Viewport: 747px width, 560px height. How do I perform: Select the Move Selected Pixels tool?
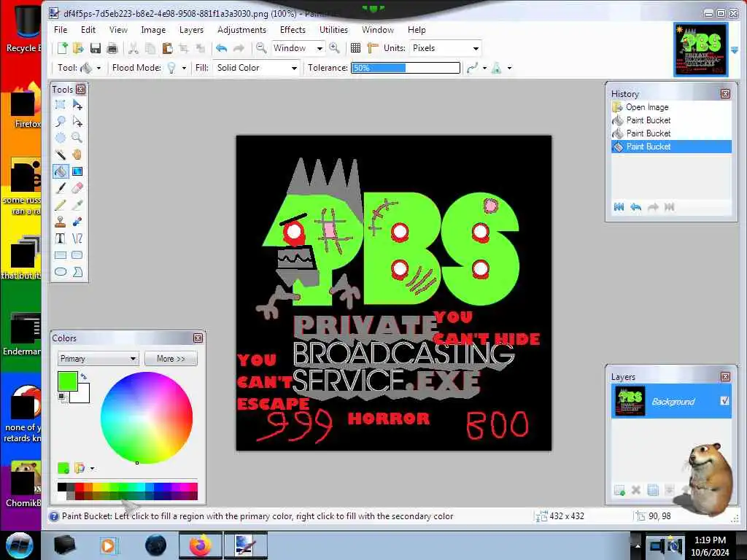click(x=77, y=104)
